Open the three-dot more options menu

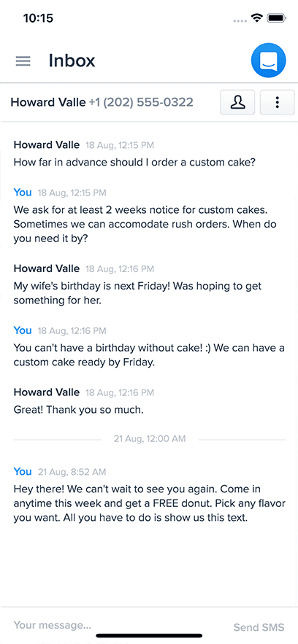(278, 102)
